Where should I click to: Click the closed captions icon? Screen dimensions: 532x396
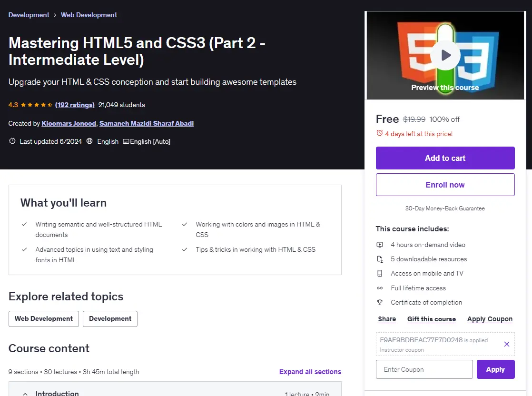(126, 141)
